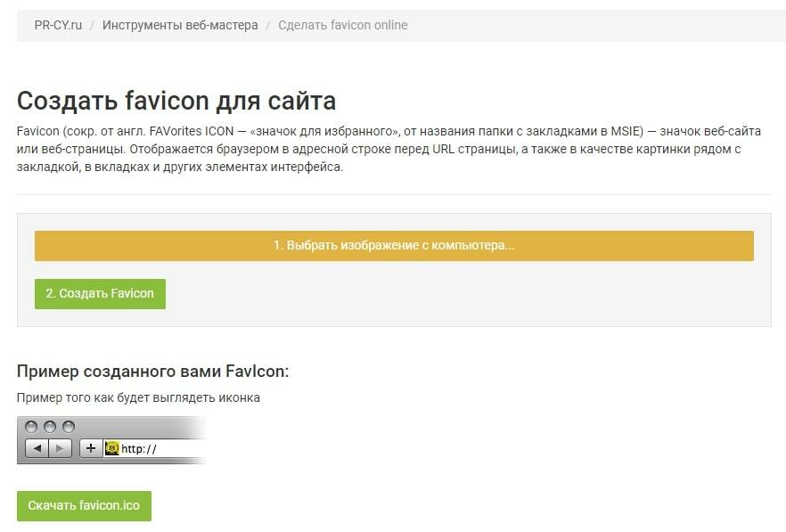The width and height of the screenshot is (786, 532).
Task: Click the third window circle in preview image
Action: click(x=68, y=427)
